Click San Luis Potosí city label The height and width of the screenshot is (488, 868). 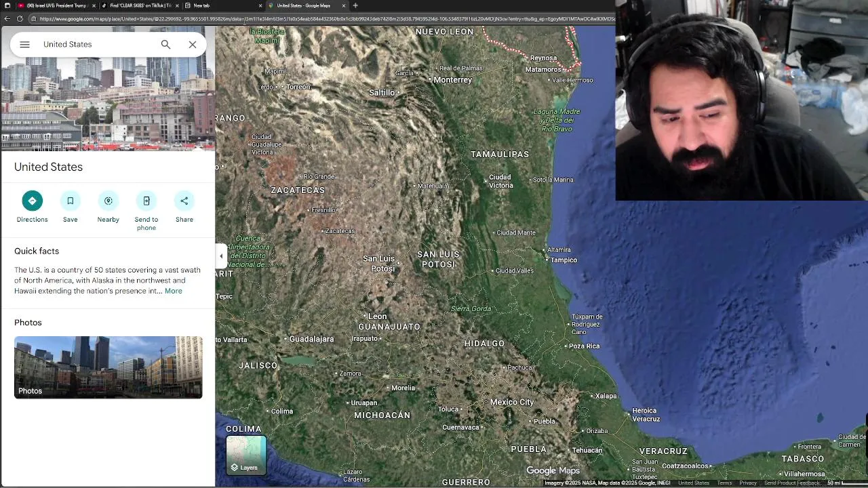(x=378, y=264)
